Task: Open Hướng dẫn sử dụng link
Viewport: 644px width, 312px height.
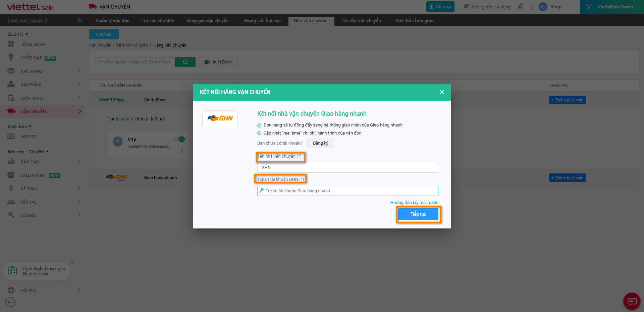Action: (487, 7)
